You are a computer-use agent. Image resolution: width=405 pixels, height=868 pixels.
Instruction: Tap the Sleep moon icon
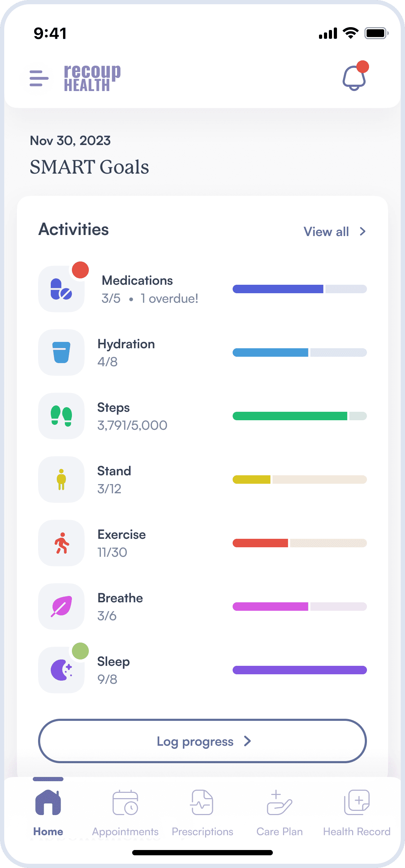click(x=61, y=670)
